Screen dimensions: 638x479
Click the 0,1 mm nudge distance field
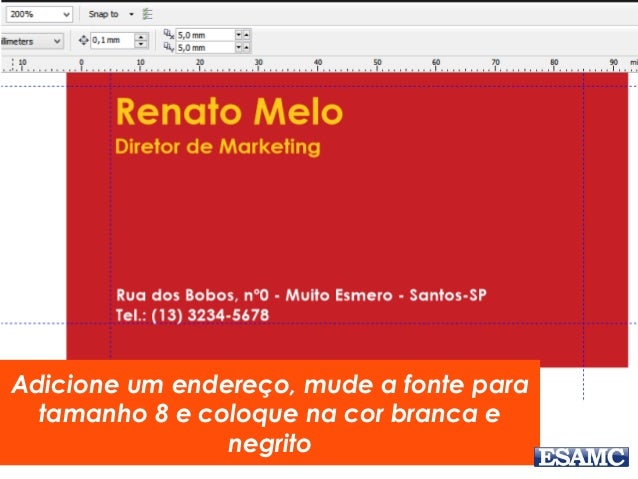[x=112, y=40]
